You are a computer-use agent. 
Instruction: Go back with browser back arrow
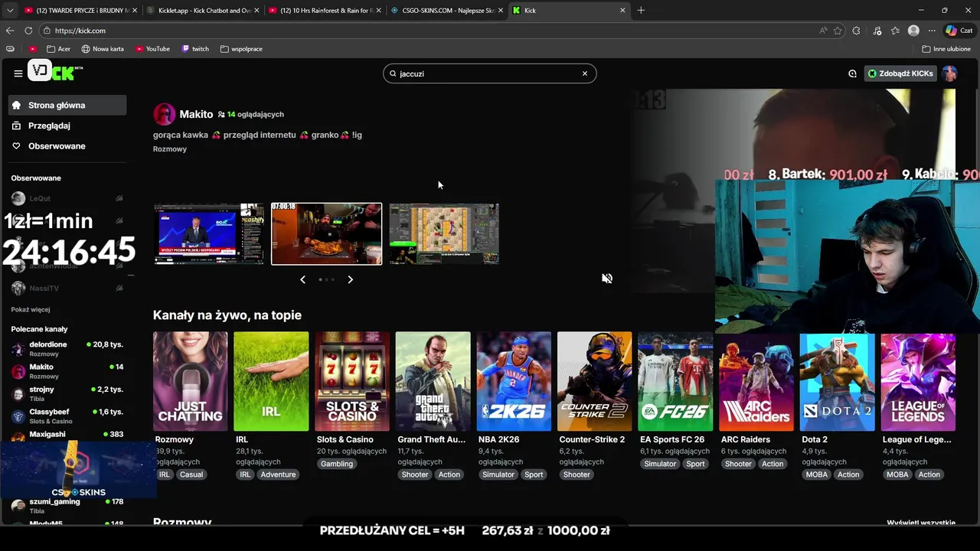(x=10, y=31)
